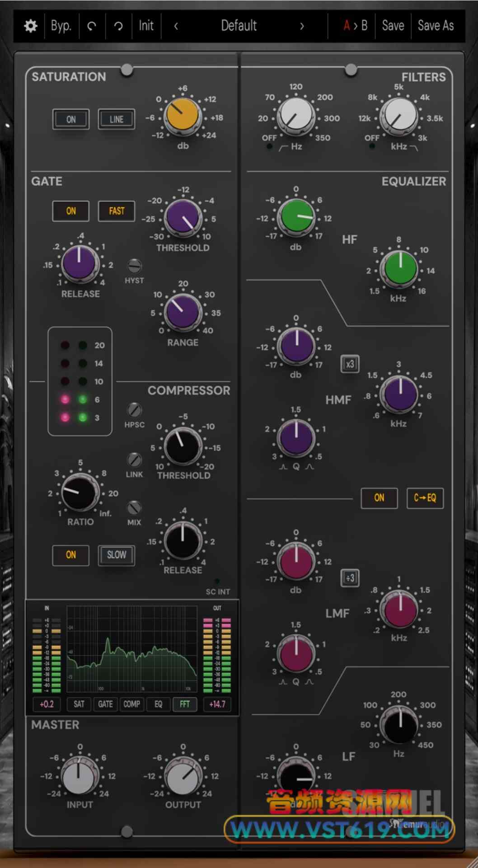478x868 pixels.
Task: Click the HMF Q knob
Action: (x=296, y=438)
